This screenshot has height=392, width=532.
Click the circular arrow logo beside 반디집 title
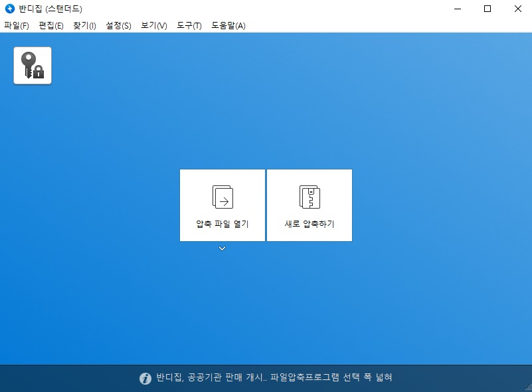point(9,9)
